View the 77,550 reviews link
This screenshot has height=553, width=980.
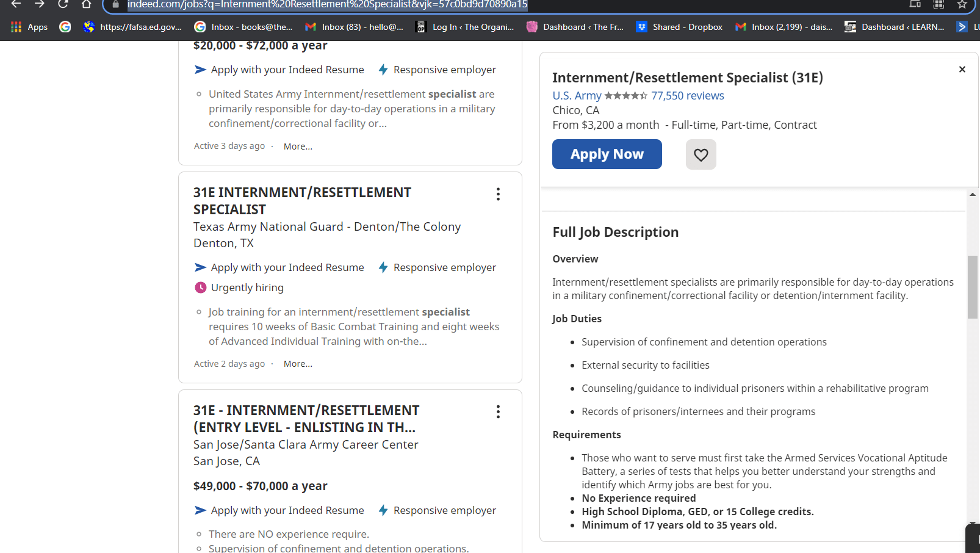687,96
